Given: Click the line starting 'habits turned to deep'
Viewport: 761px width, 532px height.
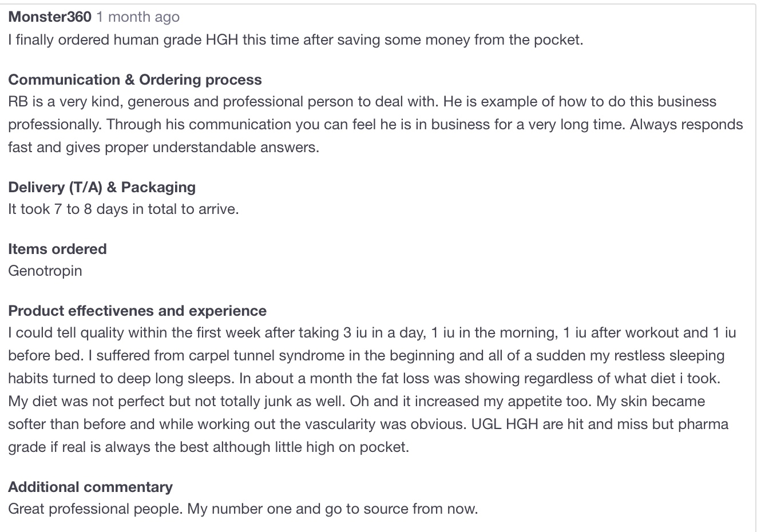Looking at the screenshot, I should pos(364,379).
